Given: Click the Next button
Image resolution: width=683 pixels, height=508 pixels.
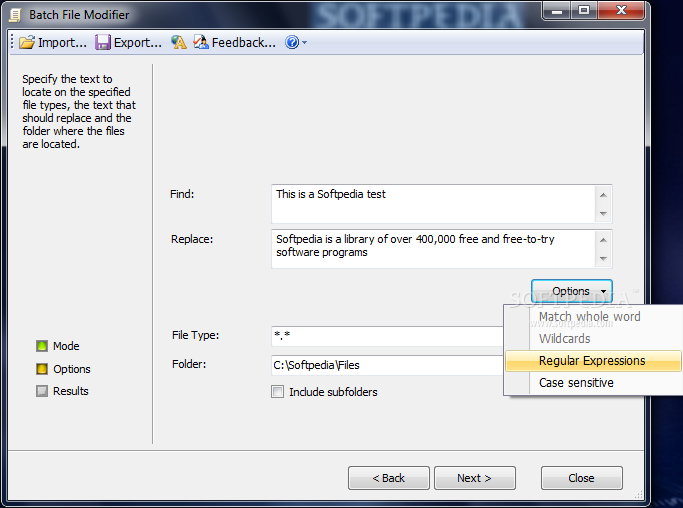Looking at the screenshot, I should 475,478.
